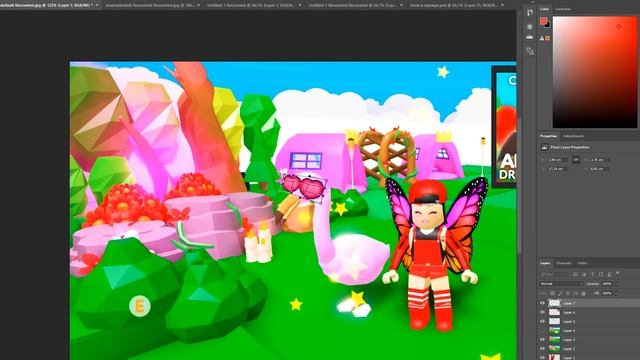Switch to Adjustments panel tab
Image resolution: width=640 pixels, height=360 pixels.
click(573, 136)
